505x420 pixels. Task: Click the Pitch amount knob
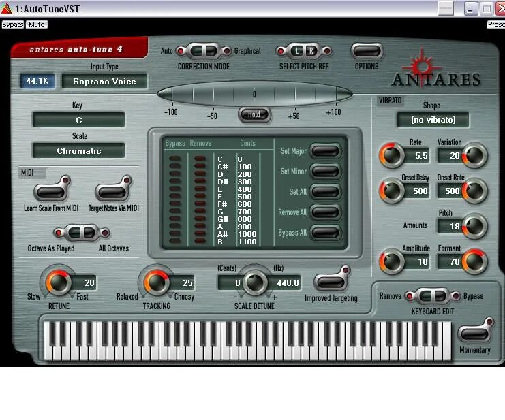click(475, 226)
